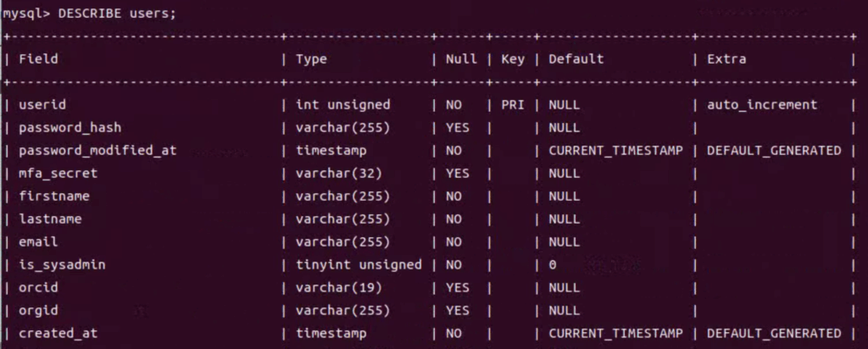Click the 'DESCRIBE users;' command text
868x349 pixels.
[117, 14]
